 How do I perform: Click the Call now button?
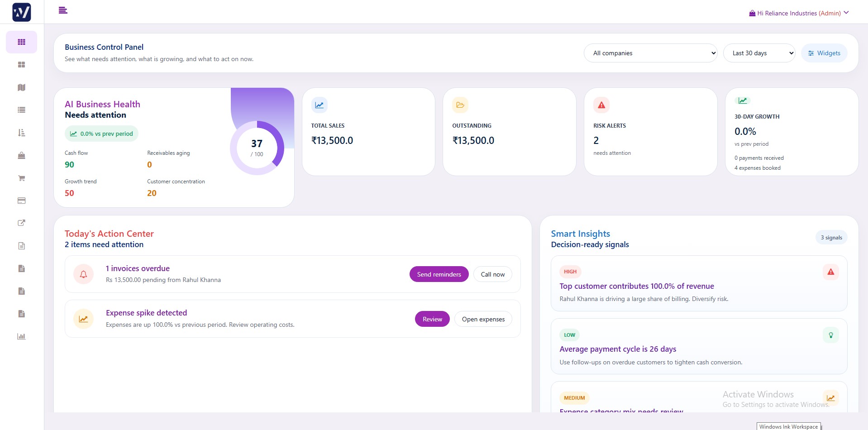493,274
